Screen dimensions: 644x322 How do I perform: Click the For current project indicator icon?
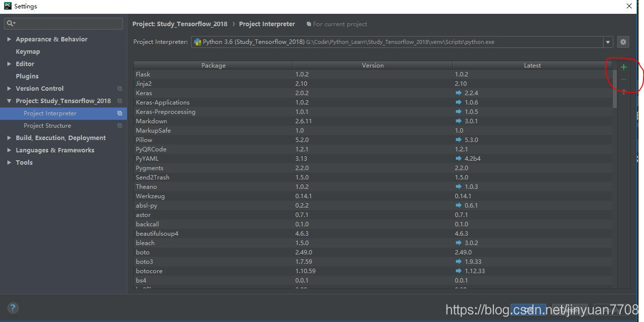click(309, 24)
